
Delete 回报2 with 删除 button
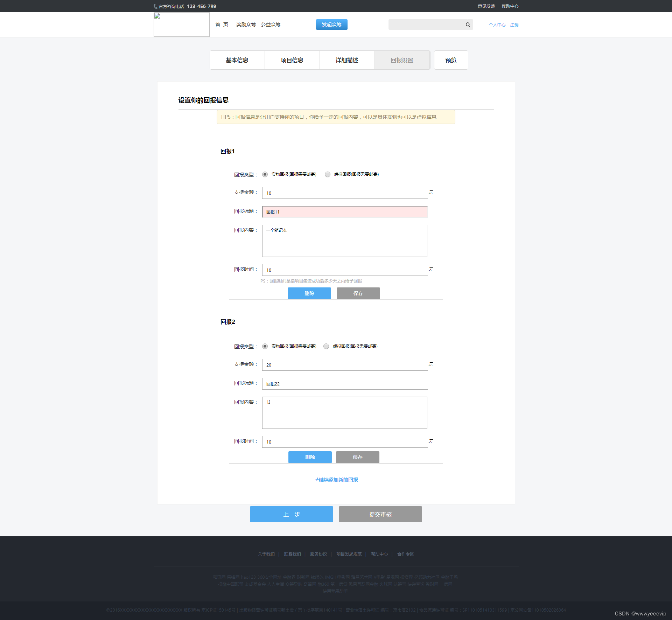(310, 457)
